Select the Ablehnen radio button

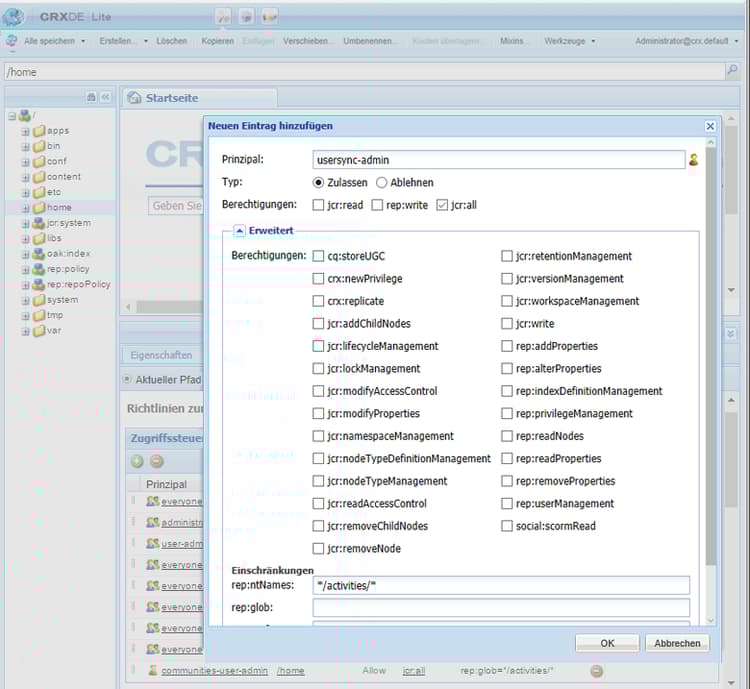[381, 183]
